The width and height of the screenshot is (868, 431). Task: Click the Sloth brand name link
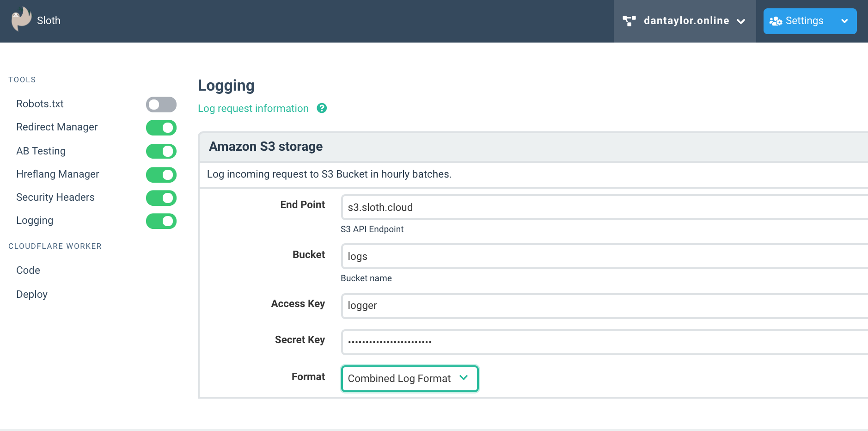[49, 21]
